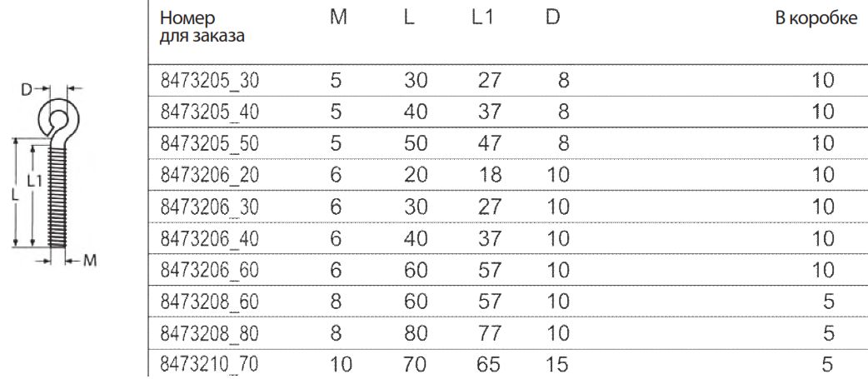Select order number 8473205_50
This screenshot has width=868, height=379.
point(210,144)
